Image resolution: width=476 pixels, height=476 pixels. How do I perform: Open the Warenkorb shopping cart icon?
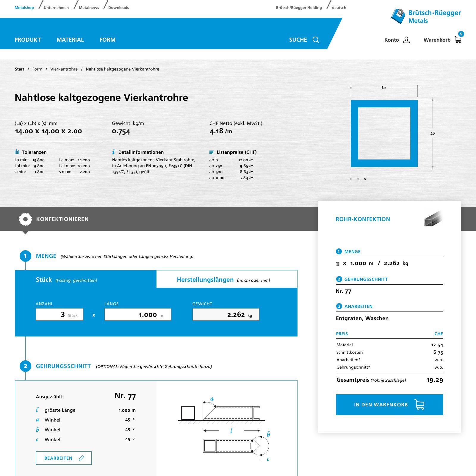pyautogui.click(x=458, y=40)
